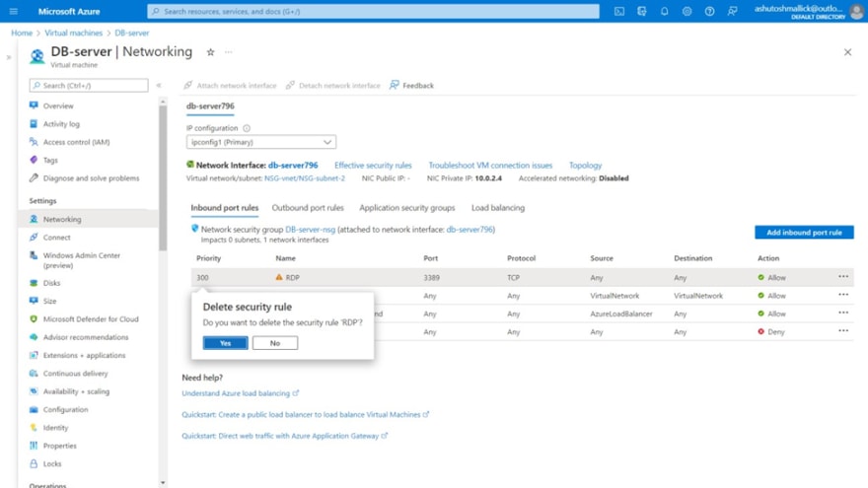This screenshot has width=868, height=488.
Task: Open Windows Admin Center (preview)
Action: (x=81, y=260)
